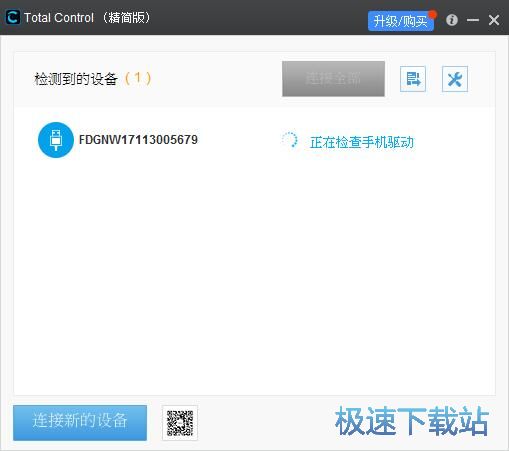Image resolution: width=509 pixels, height=451 pixels.
Task: Open the wrench tools settings icon
Action: [455, 79]
